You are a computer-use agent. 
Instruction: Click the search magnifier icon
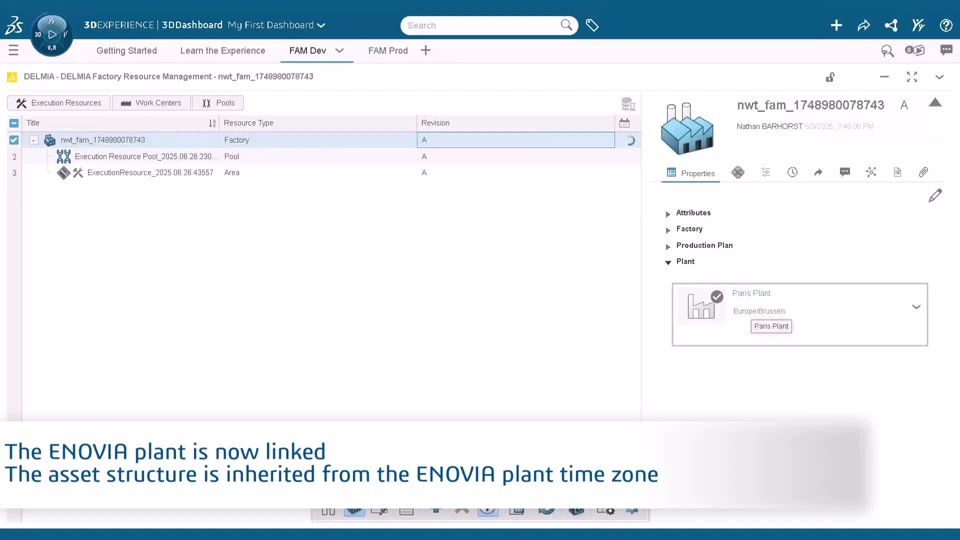566,25
